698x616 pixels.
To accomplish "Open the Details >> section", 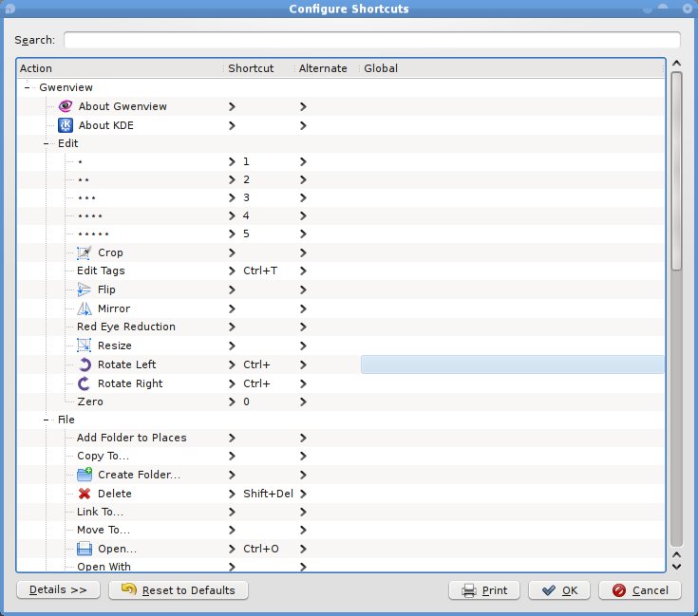I will pyautogui.click(x=58, y=590).
